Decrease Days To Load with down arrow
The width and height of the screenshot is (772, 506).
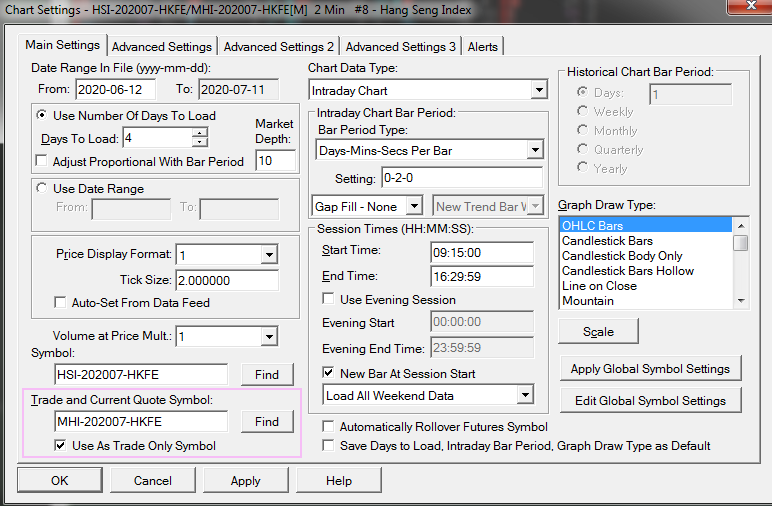tap(199, 142)
